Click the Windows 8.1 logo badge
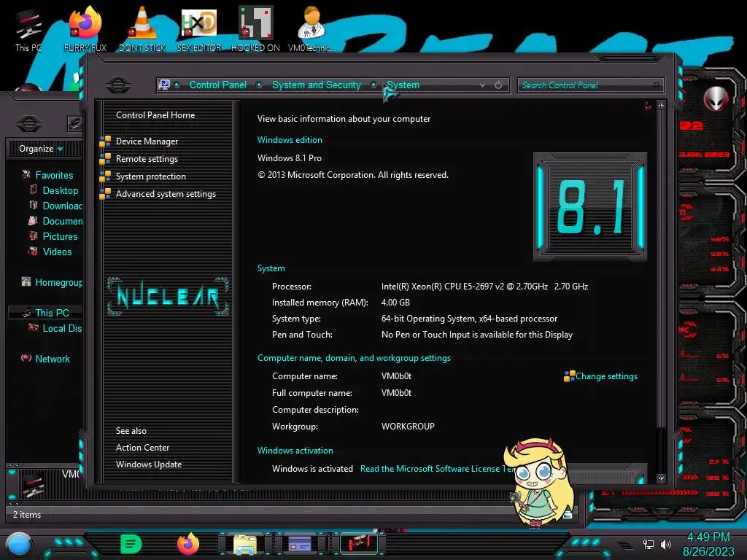Screen dimensions: 747x560 tap(589, 207)
